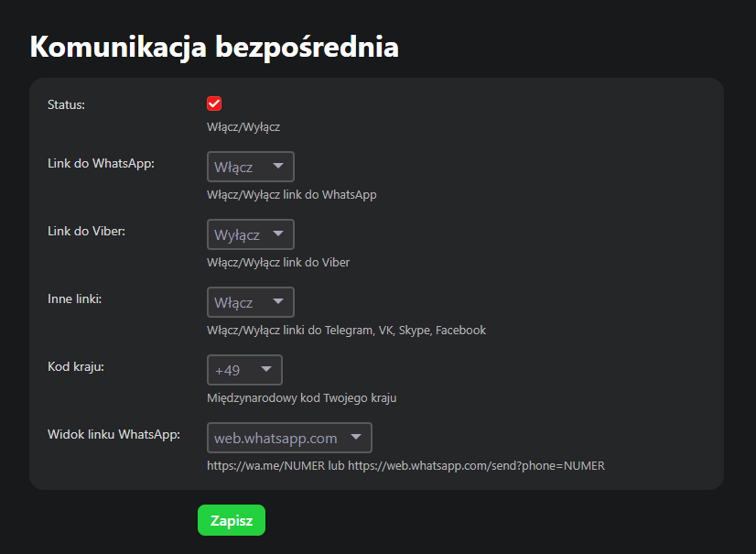Uncheck the Status checkbox
The width and height of the screenshot is (756, 554).
(x=214, y=104)
